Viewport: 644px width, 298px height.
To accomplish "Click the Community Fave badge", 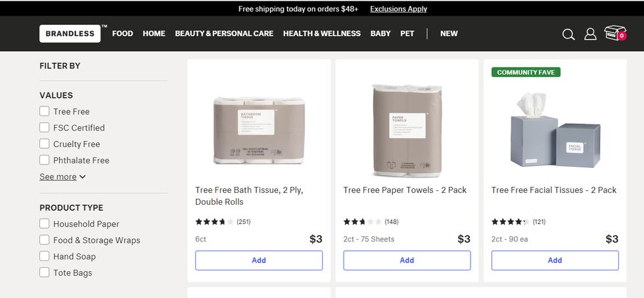I will coord(526,72).
